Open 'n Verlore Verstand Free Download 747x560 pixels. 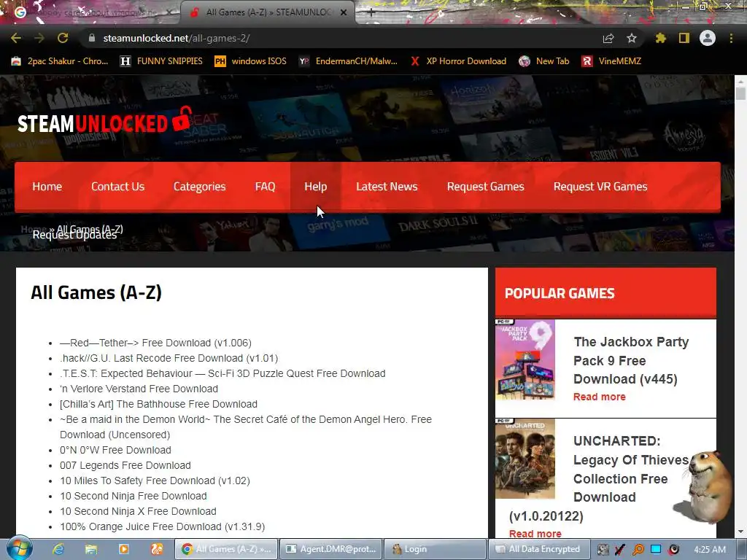[139, 389]
